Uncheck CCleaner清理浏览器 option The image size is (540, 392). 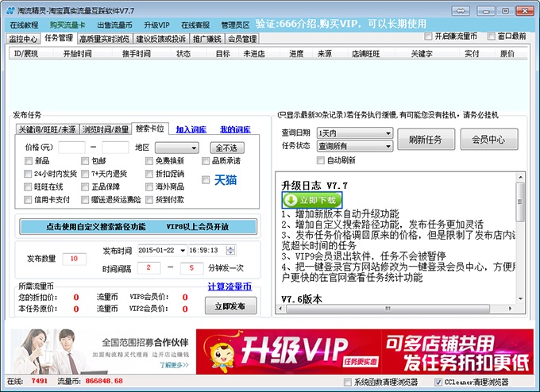pos(438,382)
